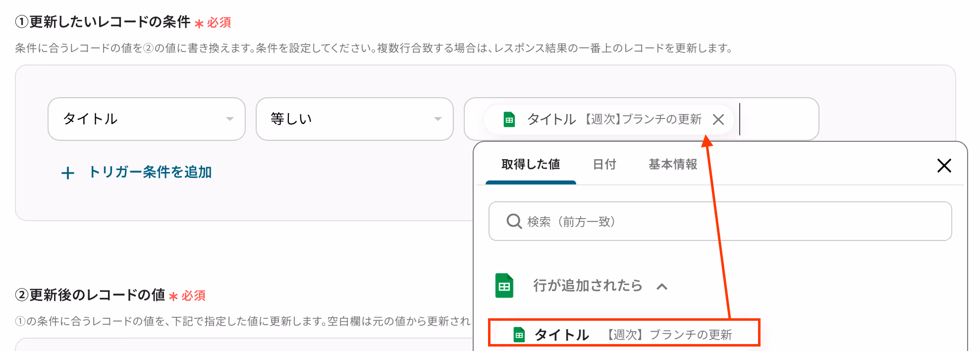Close the value picker popup
The image size is (980, 351).
(944, 166)
